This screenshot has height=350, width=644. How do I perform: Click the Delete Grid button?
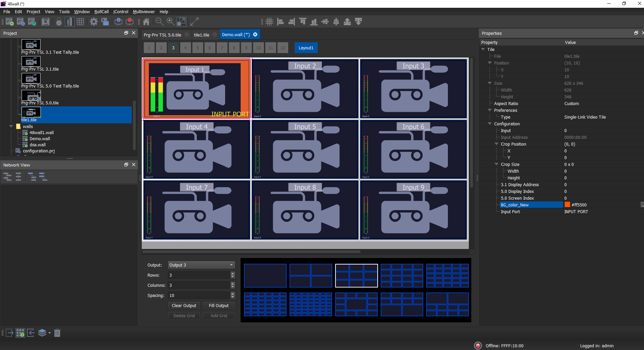click(x=184, y=316)
